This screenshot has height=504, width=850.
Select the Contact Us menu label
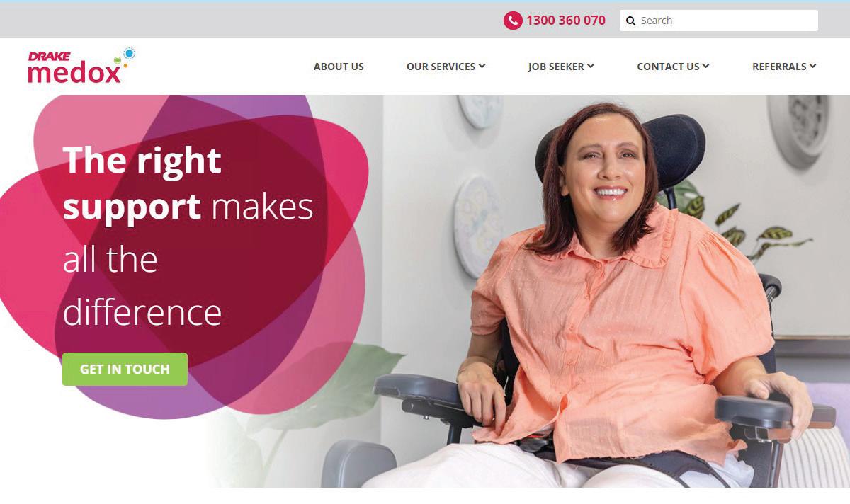click(668, 67)
